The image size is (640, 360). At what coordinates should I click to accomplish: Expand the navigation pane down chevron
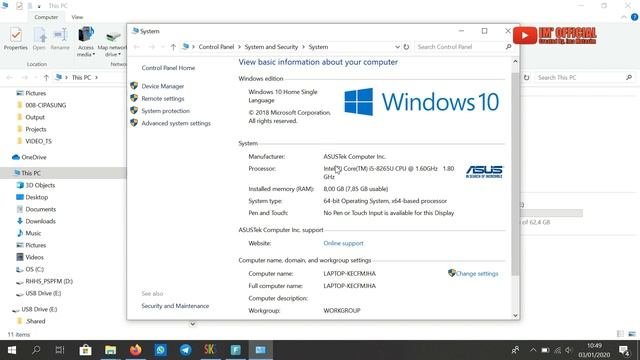coord(192,324)
